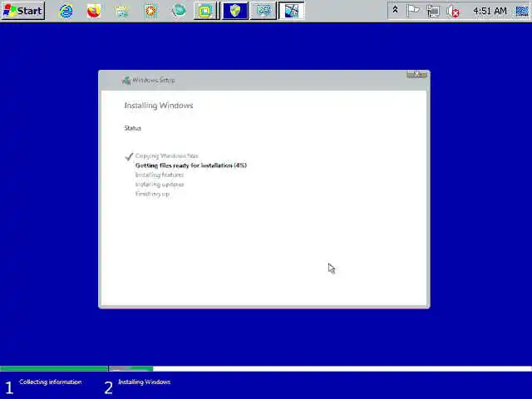Viewport: 532px width, 399px height.
Task: Open the Start menu
Action: [x=22, y=11]
